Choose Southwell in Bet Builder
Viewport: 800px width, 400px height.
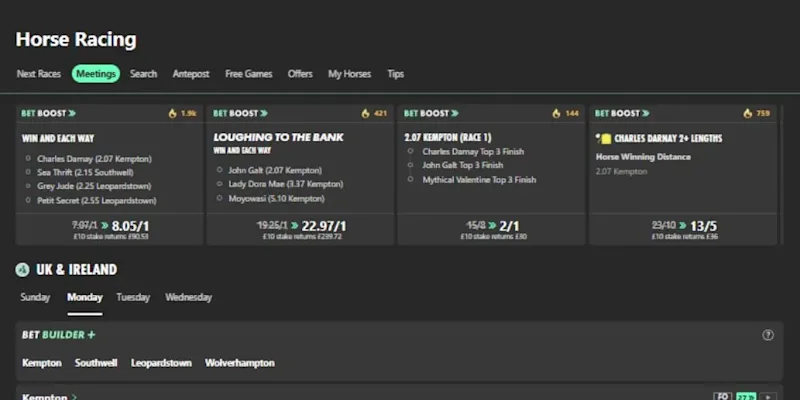(x=96, y=363)
